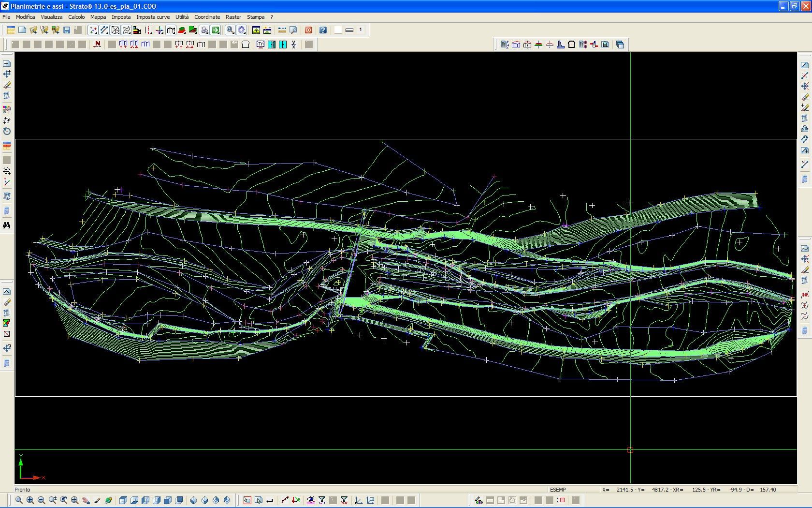This screenshot has height=508, width=812.
Task: Open the binoculars search tool in left sidebar
Action: click(6, 225)
